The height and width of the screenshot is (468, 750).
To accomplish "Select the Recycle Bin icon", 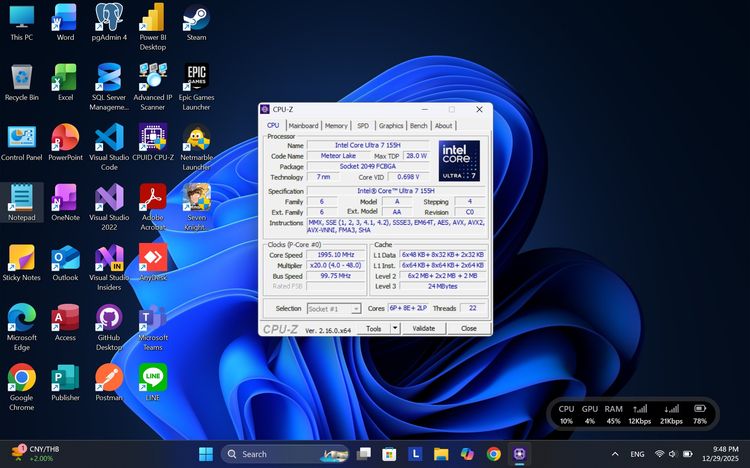I will point(22,82).
